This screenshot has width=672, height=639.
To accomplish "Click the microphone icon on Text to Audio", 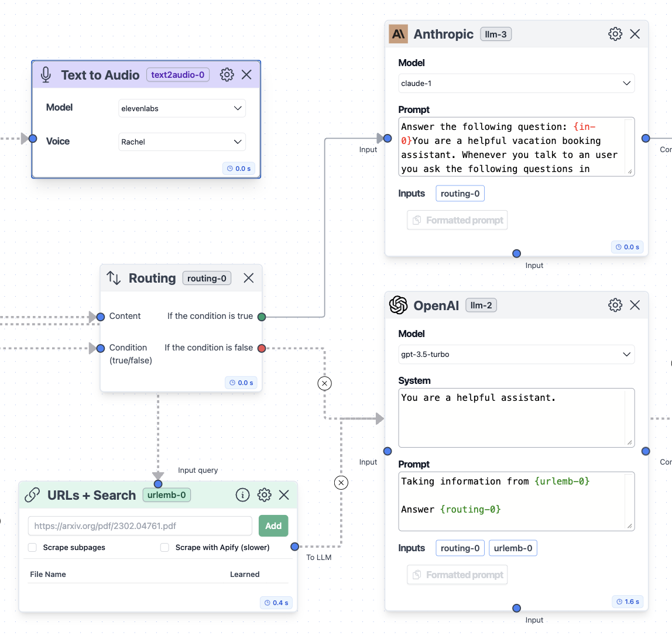I will [46, 74].
